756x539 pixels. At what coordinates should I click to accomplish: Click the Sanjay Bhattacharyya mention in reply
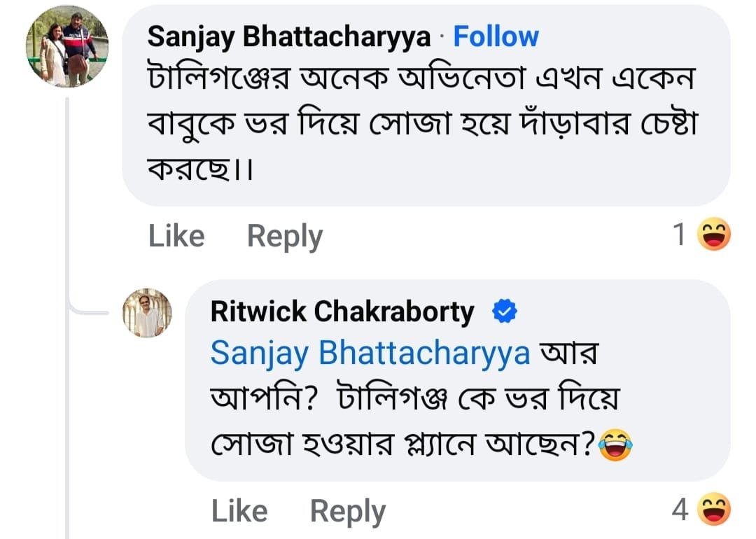(x=370, y=353)
